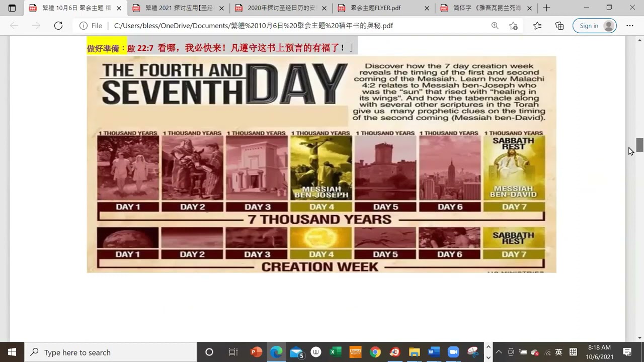Image resolution: width=644 pixels, height=362 pixels.
Task: Close the 聚会主题FLYER.pdf tab
Action: [x=427, y=8]
